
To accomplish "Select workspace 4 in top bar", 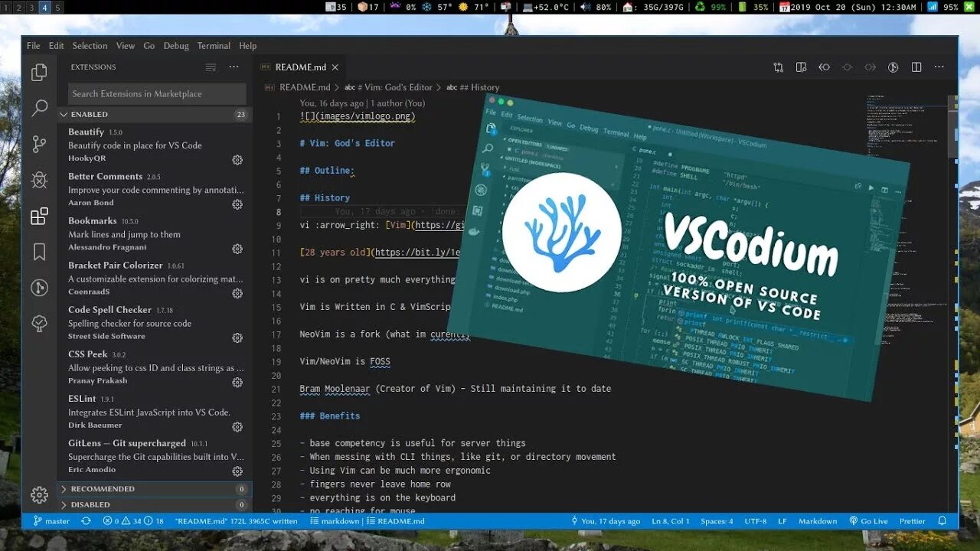I will (44, 7).
